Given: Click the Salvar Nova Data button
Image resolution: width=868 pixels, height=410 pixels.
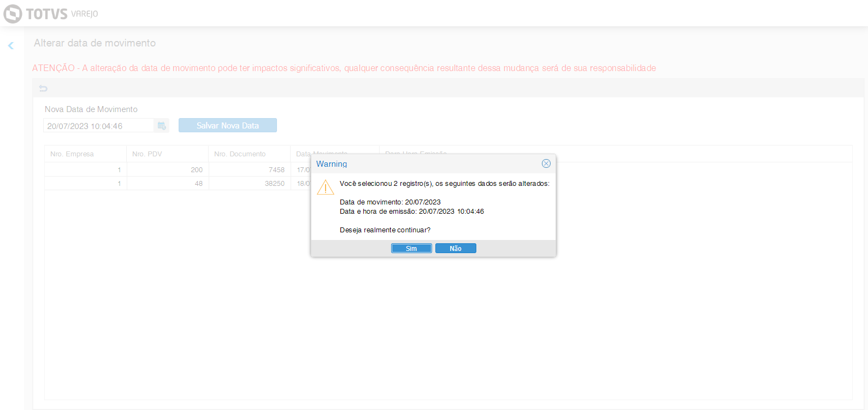Looking at the screenshot, I should point(228,125).
